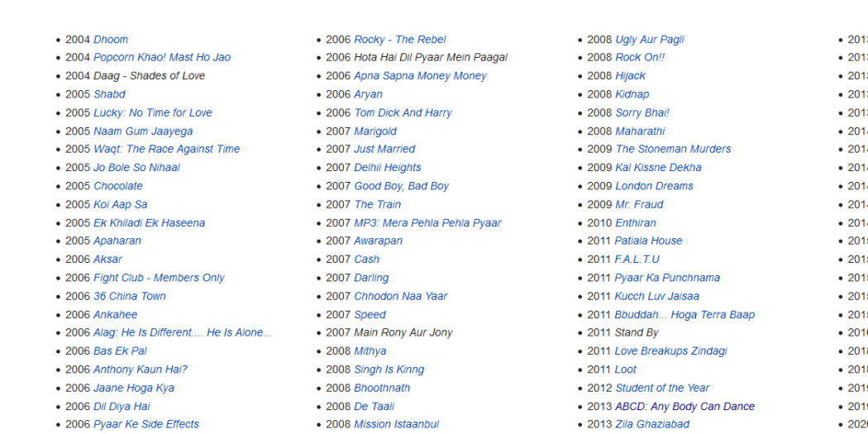Open Tom Dick And Harry link
Screen dimensions: 868x434
[x=403, y=113]
